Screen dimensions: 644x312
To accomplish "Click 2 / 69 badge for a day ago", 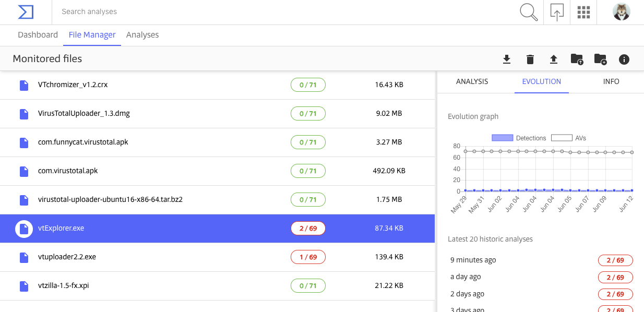I will 615,277.
